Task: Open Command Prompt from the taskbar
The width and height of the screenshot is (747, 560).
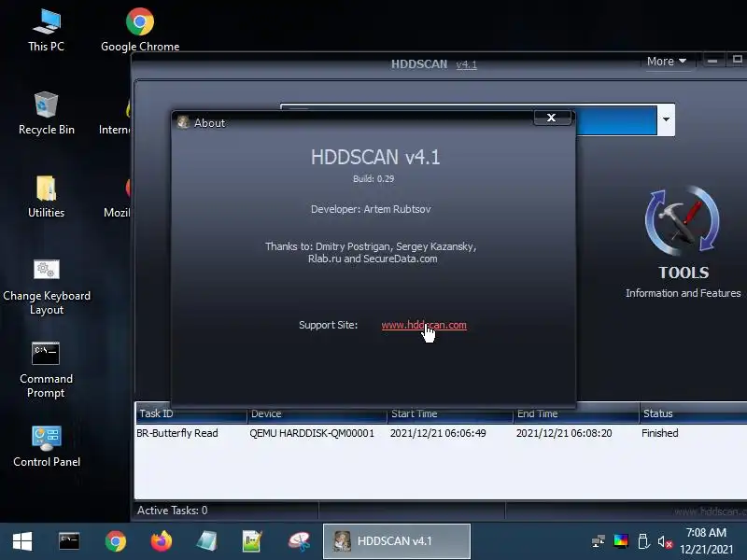Action: [69, 541]
